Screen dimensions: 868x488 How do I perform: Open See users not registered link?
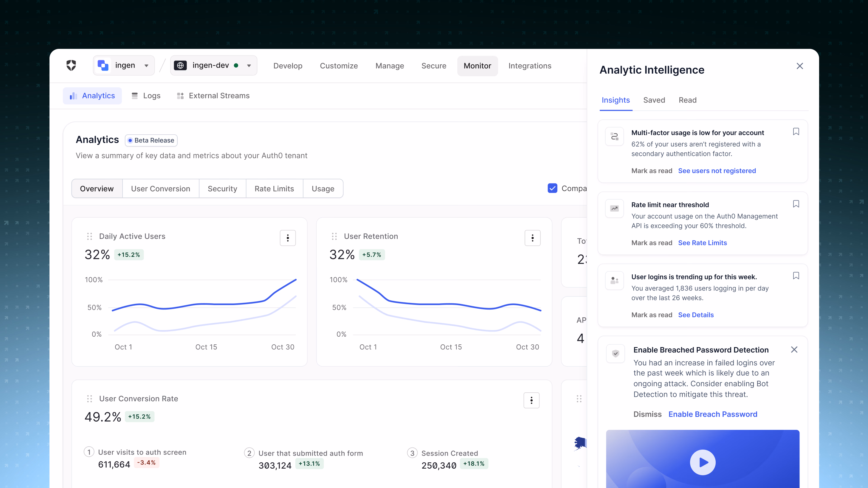(717, 171)
